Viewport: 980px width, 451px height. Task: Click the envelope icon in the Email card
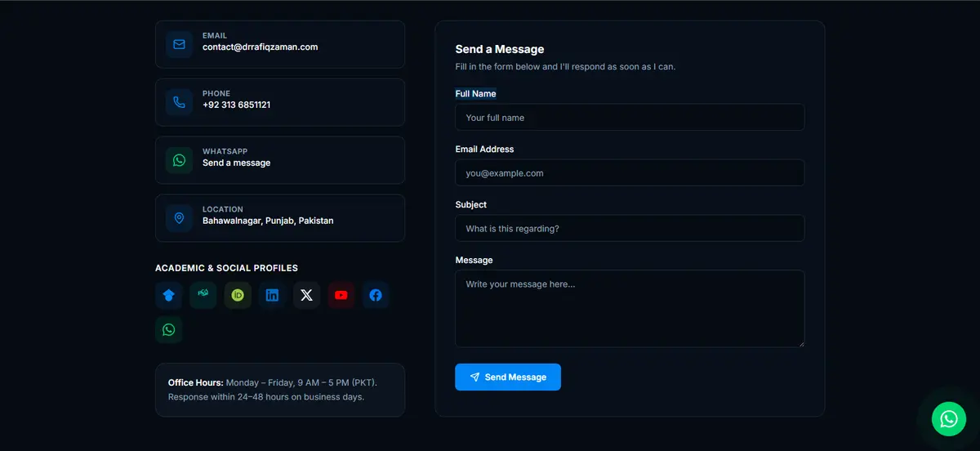tap(179, 44)
